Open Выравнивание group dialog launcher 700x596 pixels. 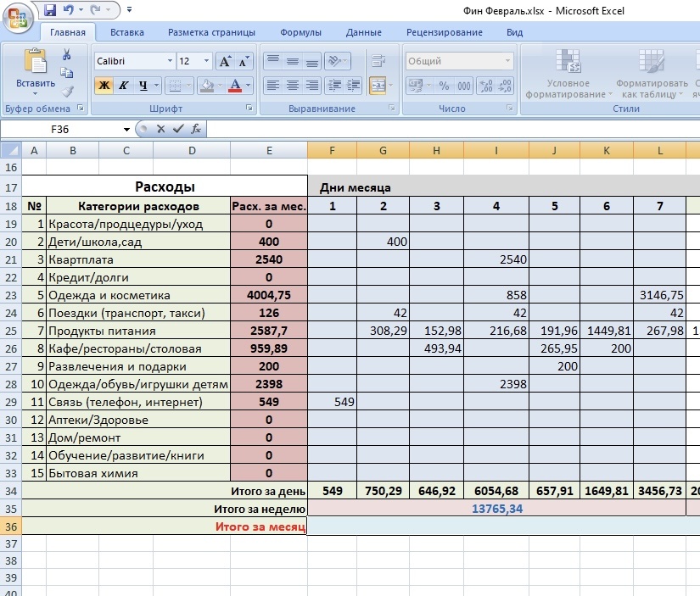pyautogui.click(x=391, y=108)
